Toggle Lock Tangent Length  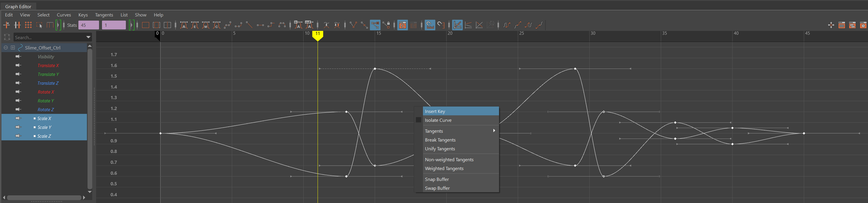386,25
